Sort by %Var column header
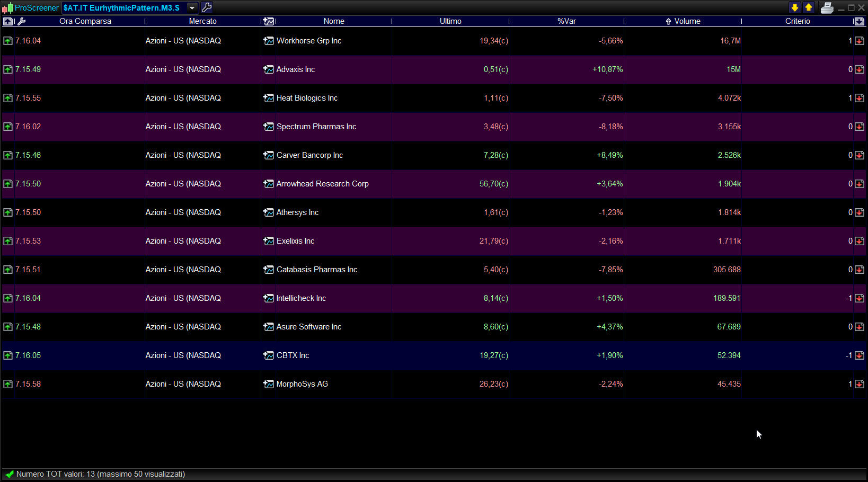This screenshot has height=482, width=868. point(566,21)
